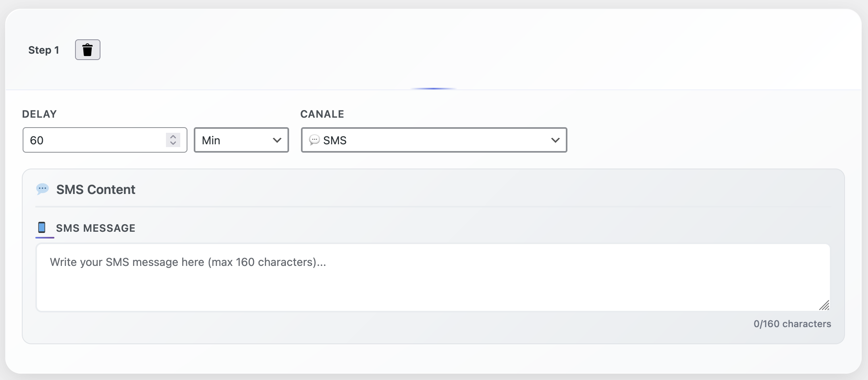Image resolution: width=868 pixels, height=380 pixels.
Task: Click the Step 1 title label
Action: [44, 50]
